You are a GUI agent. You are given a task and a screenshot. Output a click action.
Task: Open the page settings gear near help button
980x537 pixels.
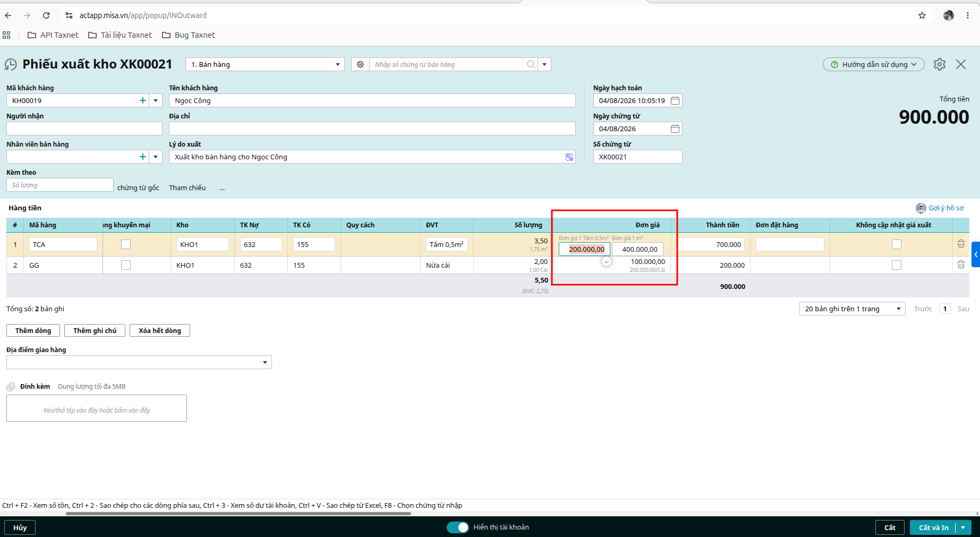[x=940, y=64]
